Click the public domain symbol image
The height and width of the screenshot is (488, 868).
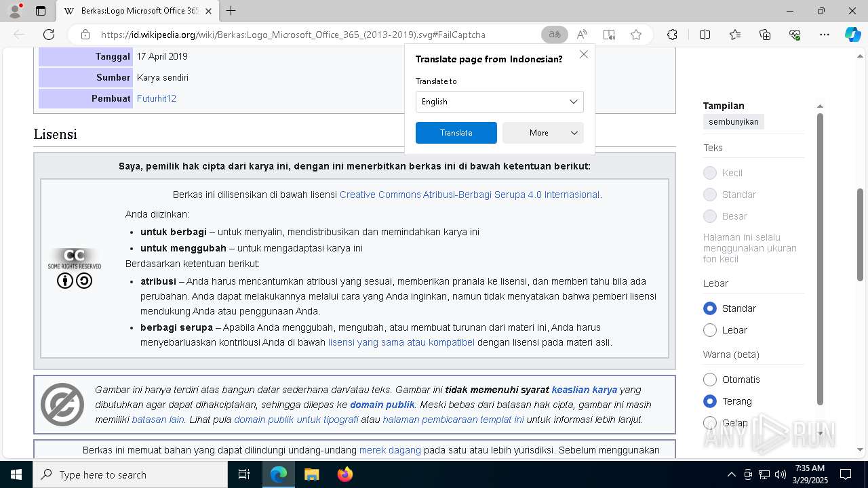(62, 405)
